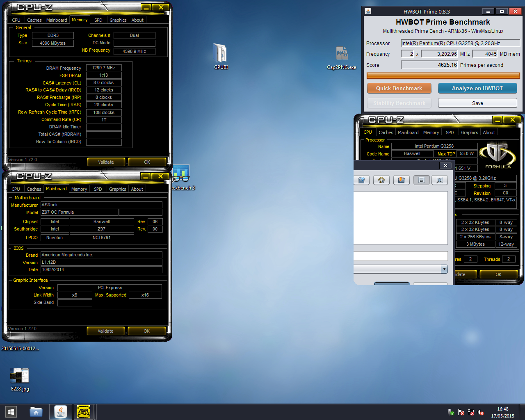Open the network status tray icon
525x420 pixels.
point(471,412)
